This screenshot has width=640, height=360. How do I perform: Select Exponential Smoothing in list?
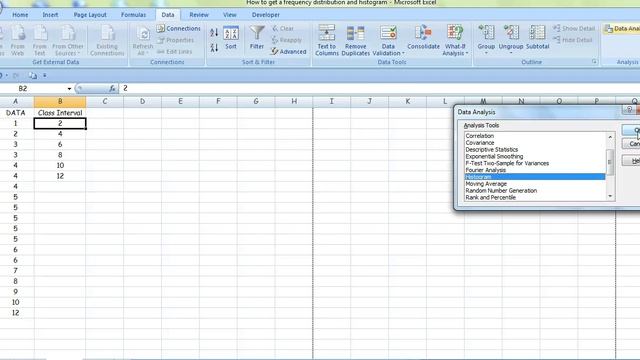click(x=535, y=156)
